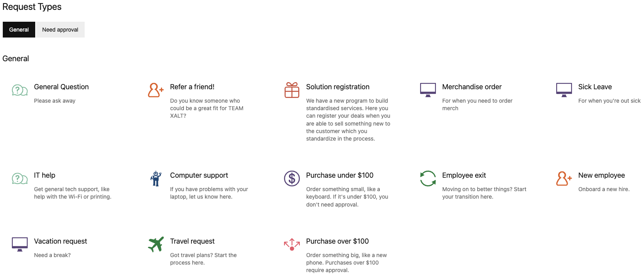Click the Purchase over $100 arrows icon
644x278 pixels.
[x=292, y=244]
